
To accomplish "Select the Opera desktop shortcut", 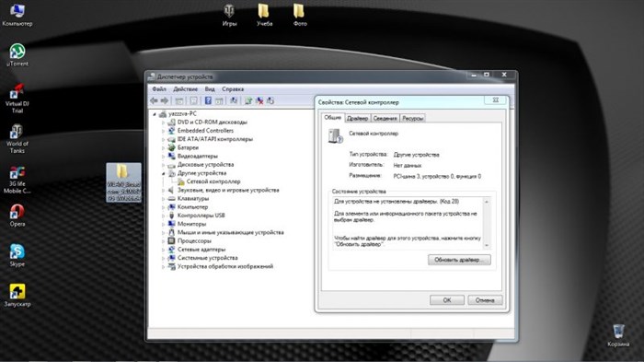I will click(x=17, y=216).
